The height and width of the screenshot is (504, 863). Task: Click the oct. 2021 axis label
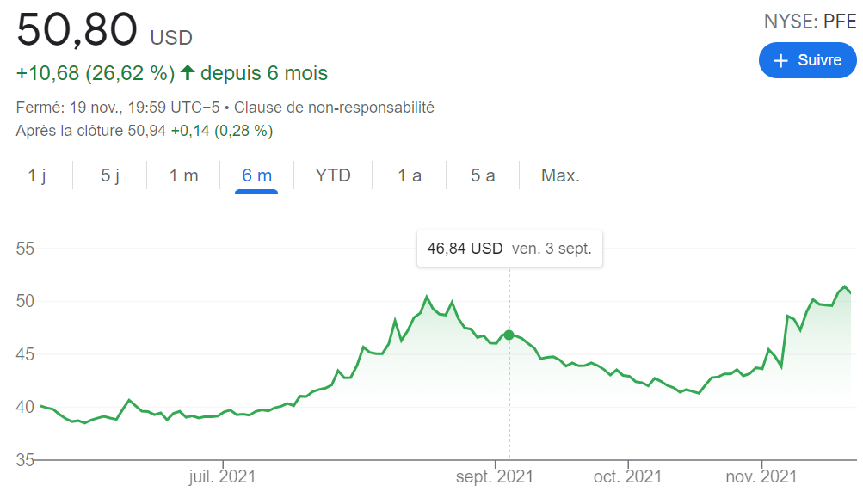[x=628, y=476]
